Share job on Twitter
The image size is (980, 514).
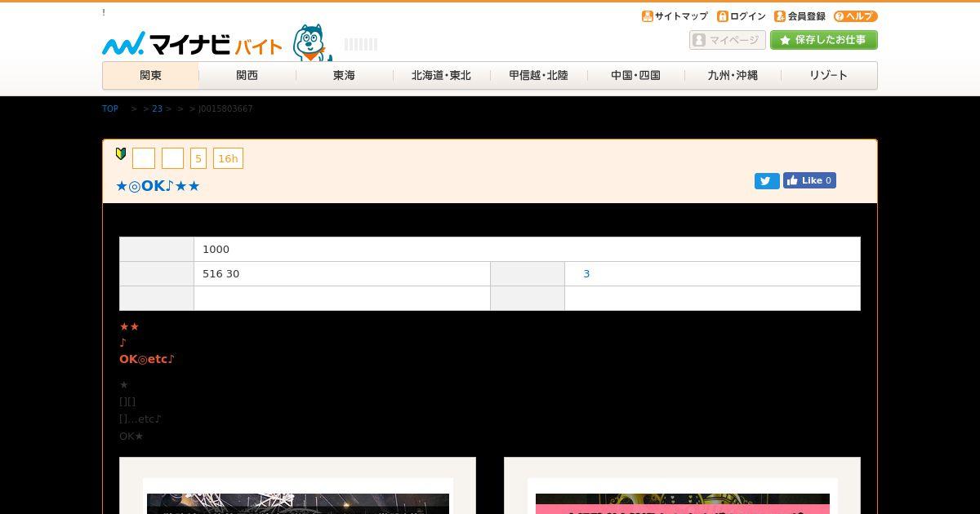click(x=767, y=181)
